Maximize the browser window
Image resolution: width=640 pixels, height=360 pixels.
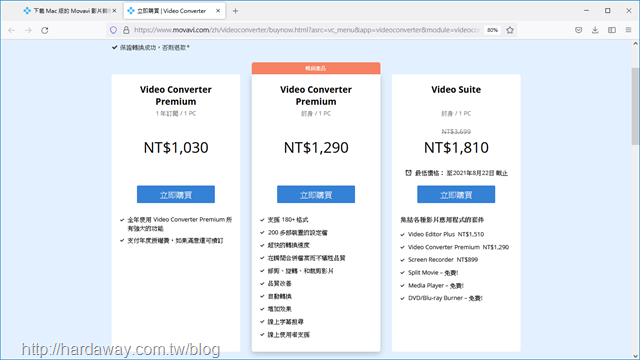(608, 11)
